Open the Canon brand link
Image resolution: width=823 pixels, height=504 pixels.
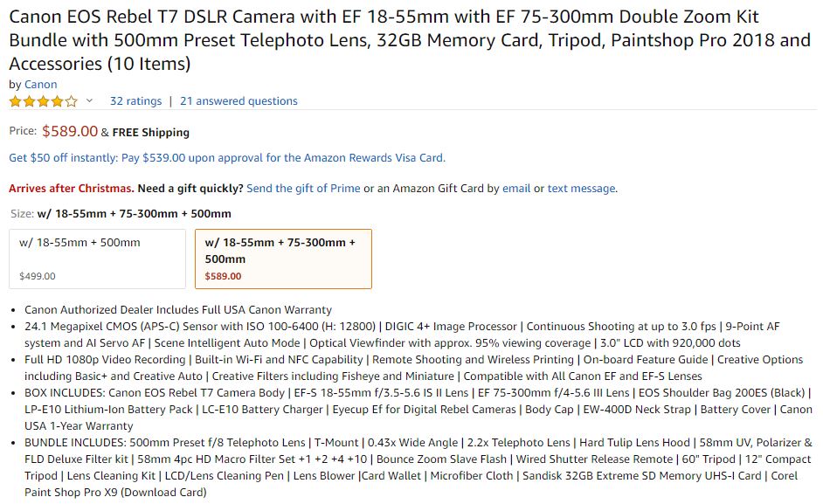click(x=41, y=85)
